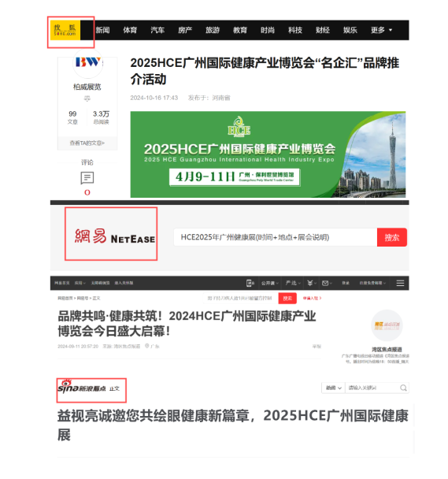Open the green 2025HCE expo banner image
The image size is (448, 479).
point(268,154)
